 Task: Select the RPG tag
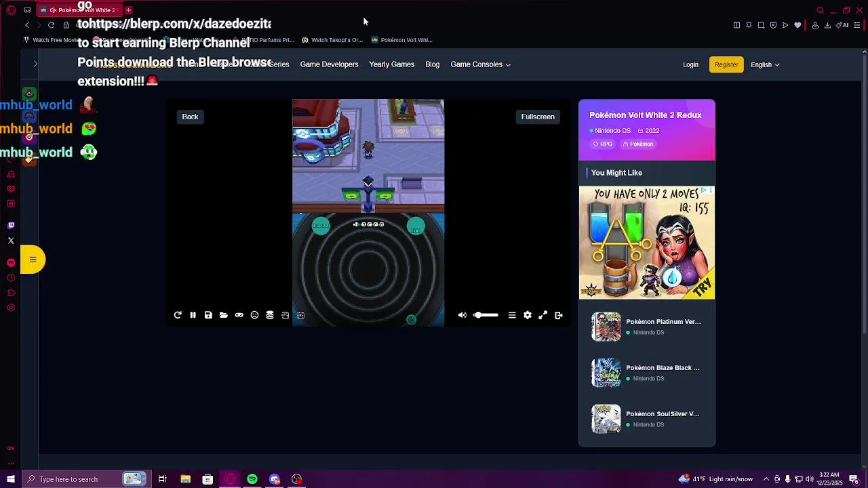(x=602, y=144)
